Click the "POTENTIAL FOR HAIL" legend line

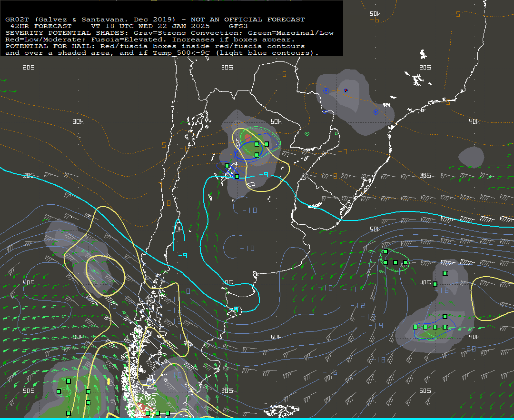coord(155,46)
